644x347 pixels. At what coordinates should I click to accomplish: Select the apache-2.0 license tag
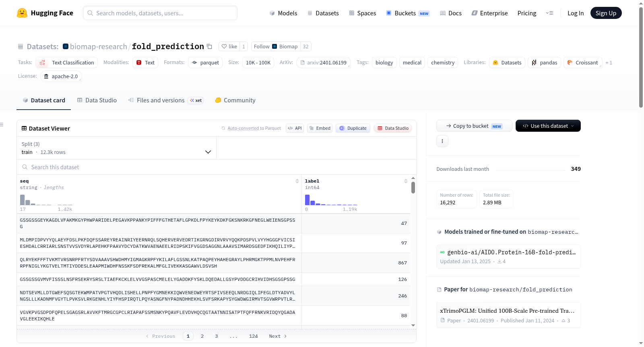click(61, 76)
